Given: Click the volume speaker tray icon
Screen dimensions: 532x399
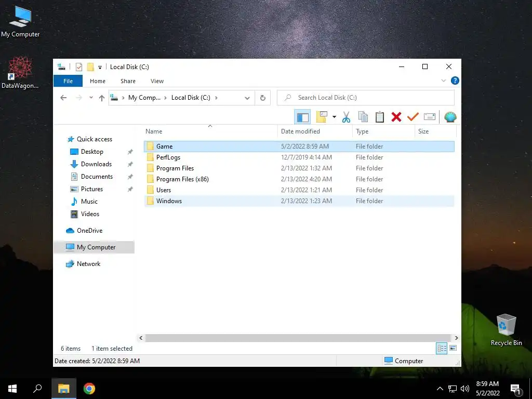Looking at the screenshot, I should click(x=465, y=389).
